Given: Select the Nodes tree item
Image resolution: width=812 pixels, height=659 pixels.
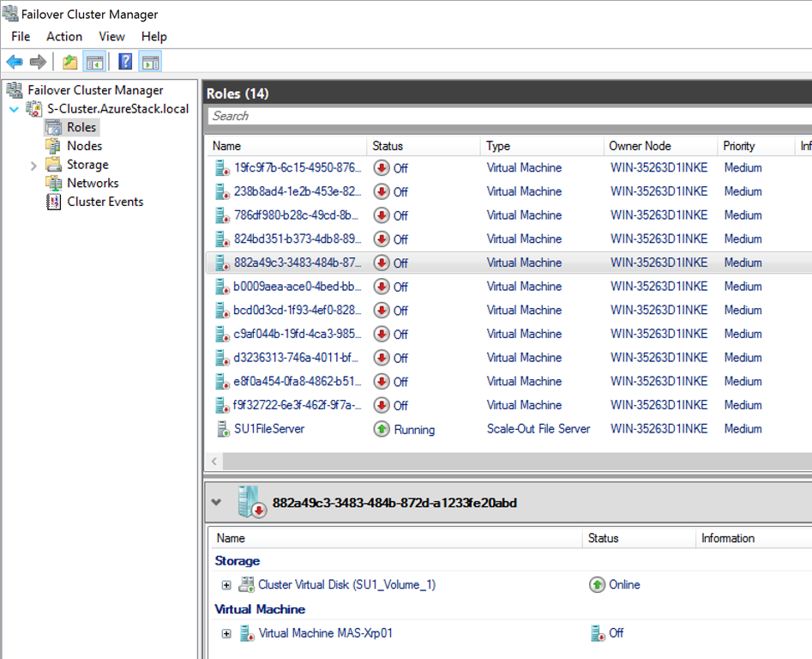Looking at the screenshot, I should 84,146.
